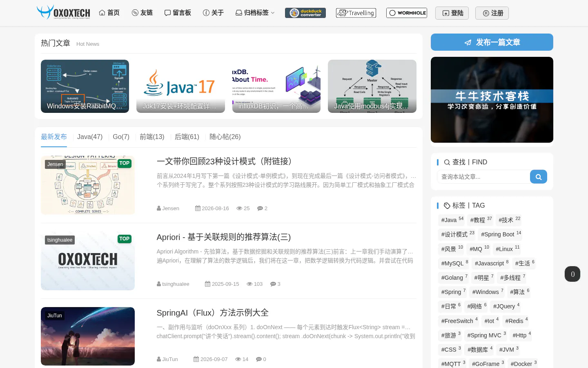The image size is (588, 368).
Task: Click the duckduck converter badge
Action: click(x=305, y=13)
